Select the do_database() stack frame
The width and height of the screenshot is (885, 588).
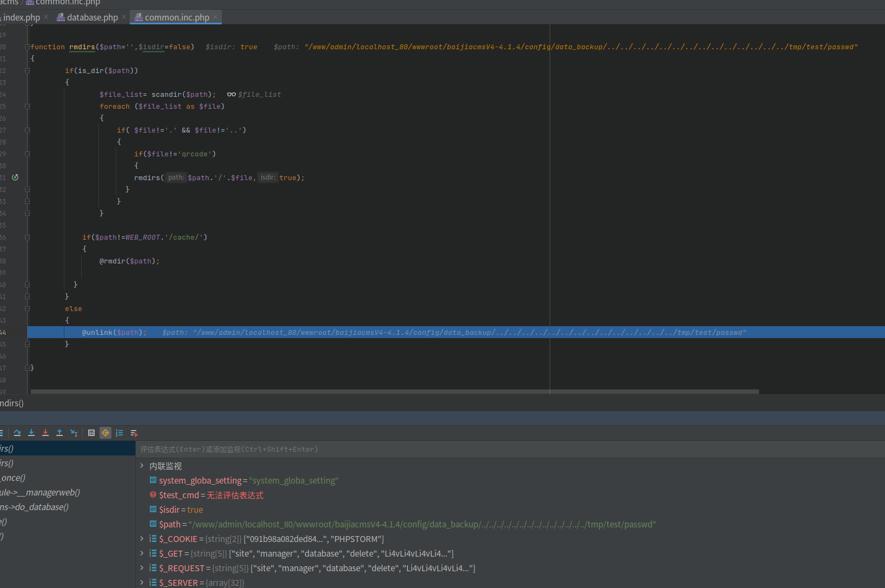(68, 507)
